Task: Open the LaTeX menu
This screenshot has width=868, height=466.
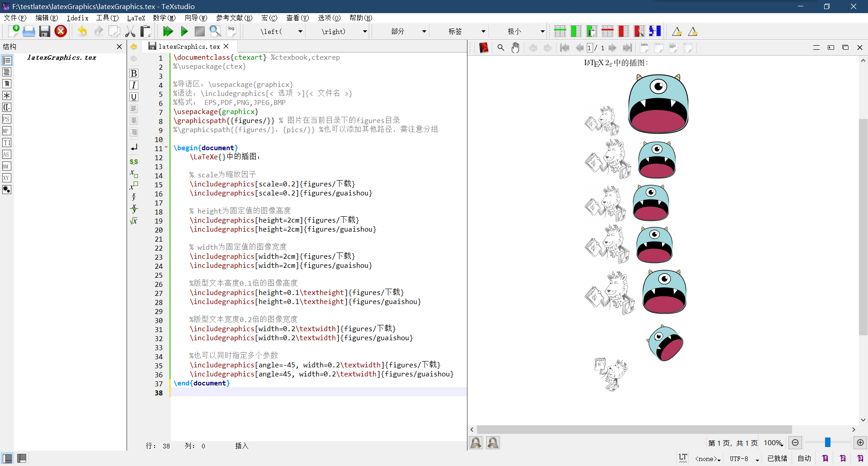Action: [136, 18]
